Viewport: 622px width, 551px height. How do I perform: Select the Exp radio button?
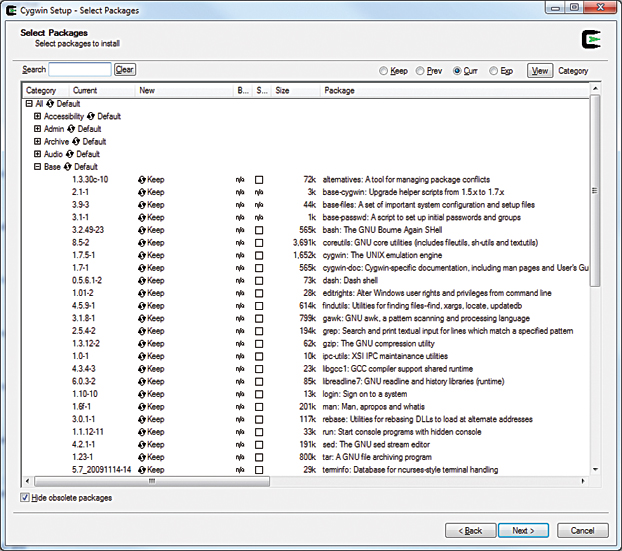(x=493, y=71)
